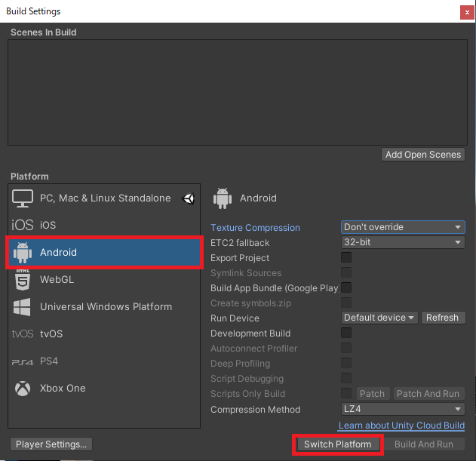Click the Refresh devices button
Screen dimensions: 476x461
[443, 318]
